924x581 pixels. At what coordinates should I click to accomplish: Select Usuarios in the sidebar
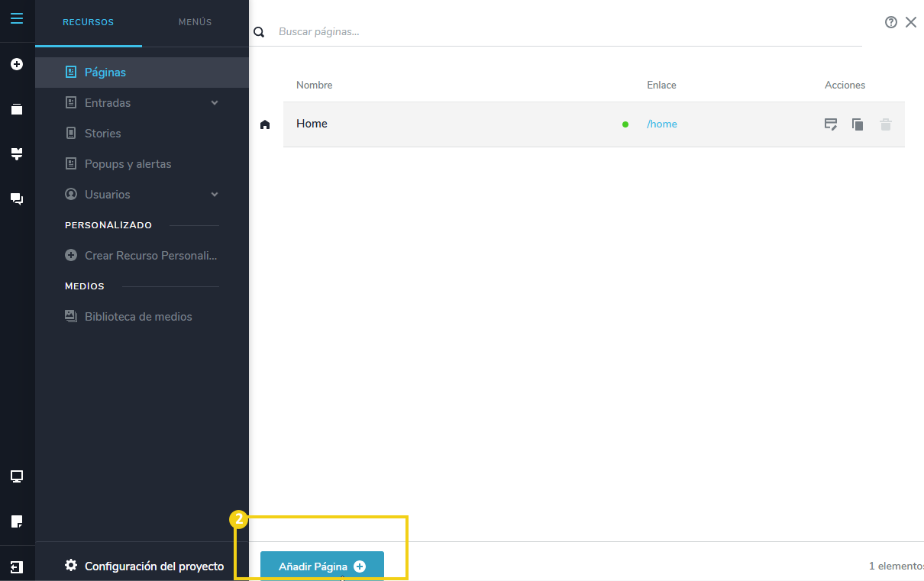142,195
